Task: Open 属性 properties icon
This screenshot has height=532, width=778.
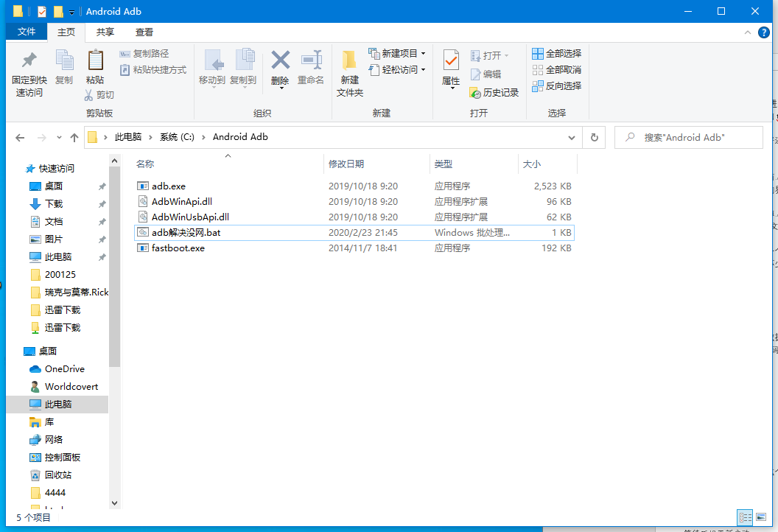Action: pos(451,60)
